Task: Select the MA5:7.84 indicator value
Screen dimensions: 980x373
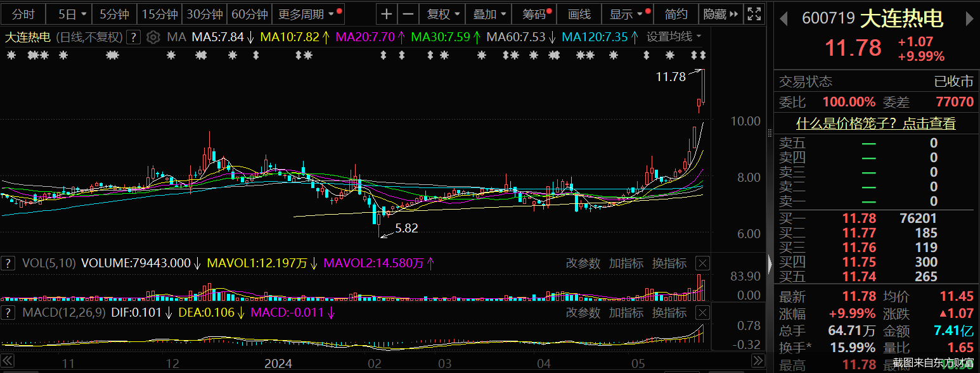Action: click(x=222, y=37)
